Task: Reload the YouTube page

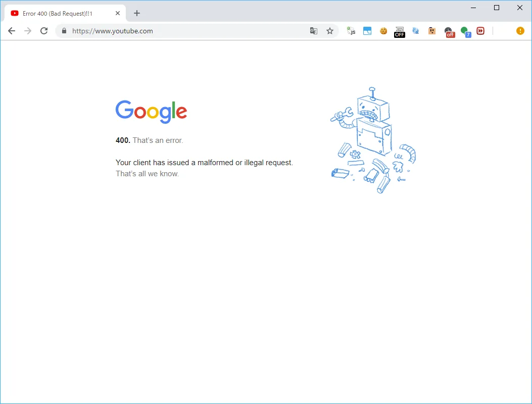Action: pyautogui.click(x=44, y=31)
